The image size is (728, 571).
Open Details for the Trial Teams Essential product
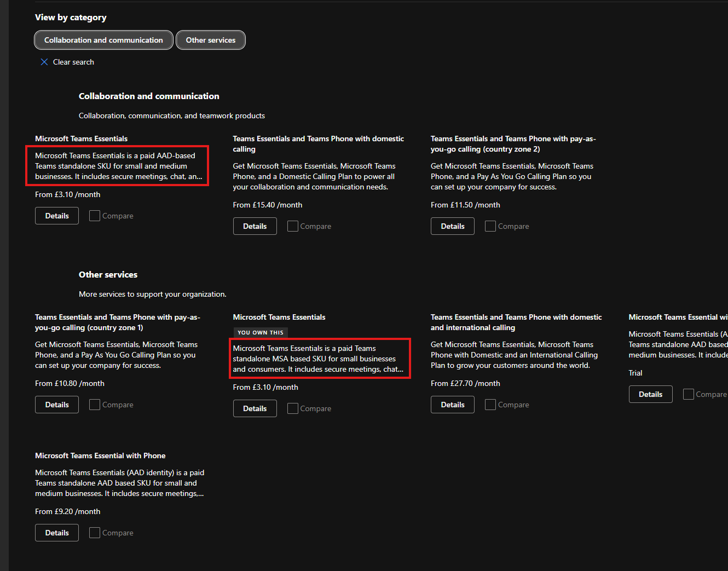(651, 394)
